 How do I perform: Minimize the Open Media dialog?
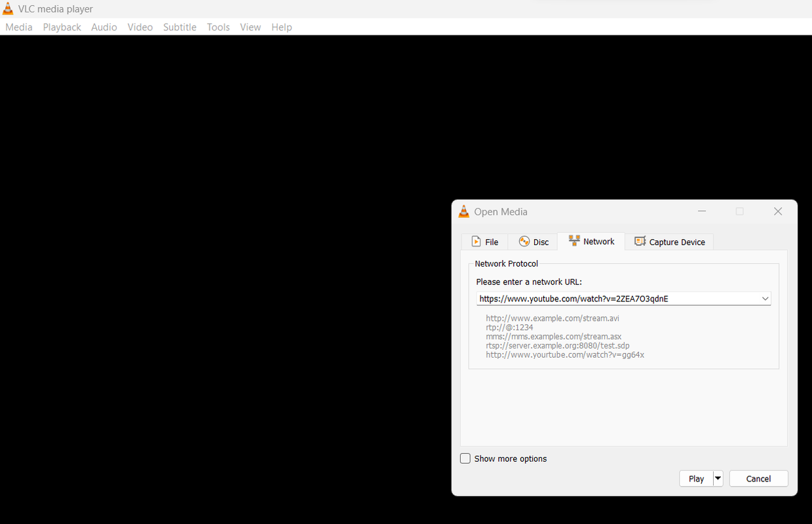[x=702, y=212]
